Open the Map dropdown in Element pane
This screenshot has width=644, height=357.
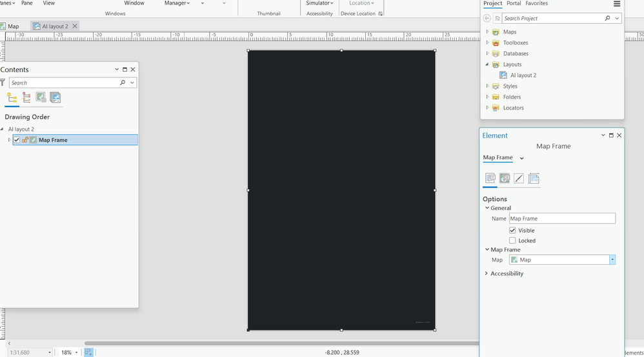(612, 260)
